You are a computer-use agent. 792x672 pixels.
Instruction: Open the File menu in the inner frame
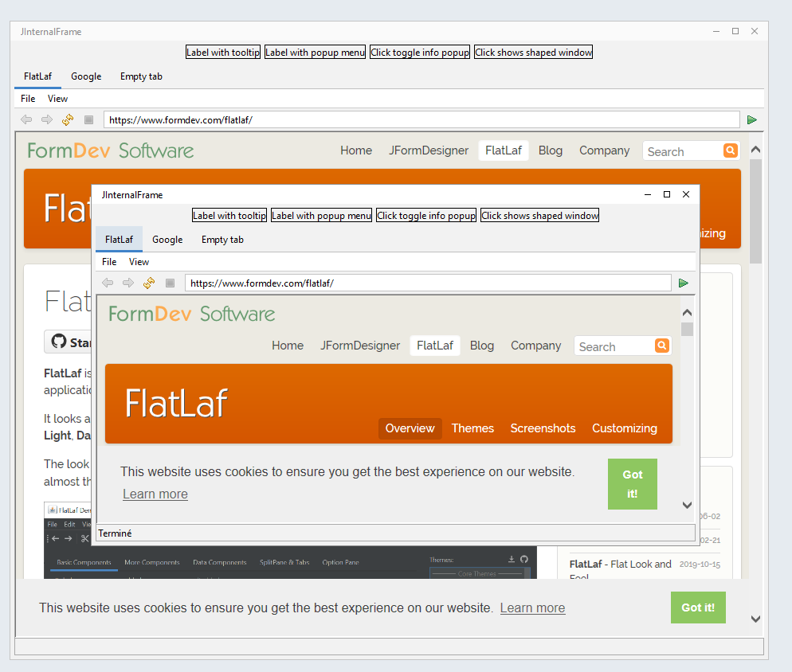[x=108, y=261]
